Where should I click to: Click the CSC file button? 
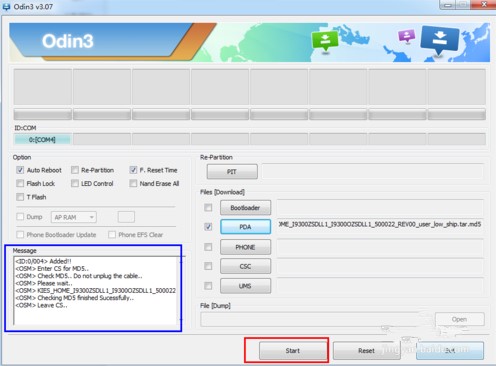(x=245, y=266)
